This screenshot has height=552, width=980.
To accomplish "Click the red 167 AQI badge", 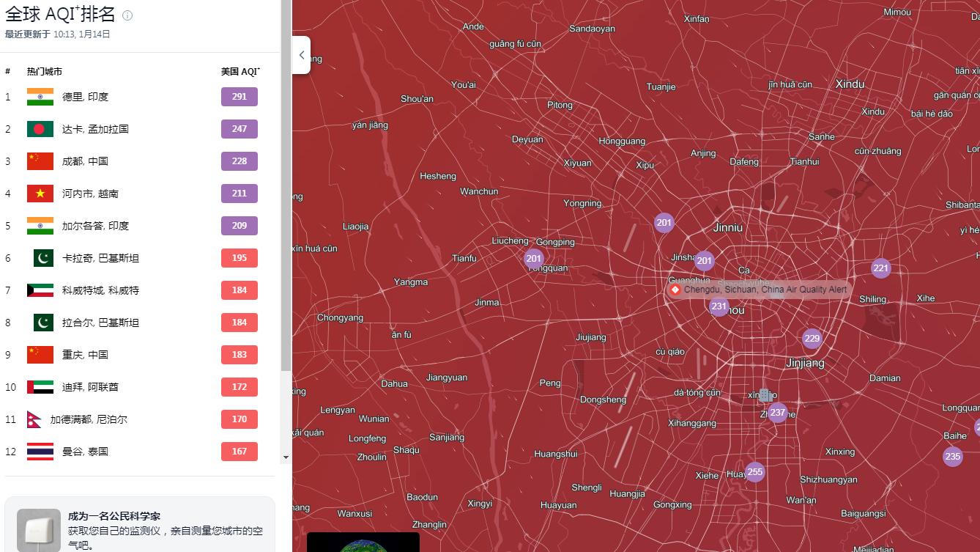I will (x=240, y=452).
